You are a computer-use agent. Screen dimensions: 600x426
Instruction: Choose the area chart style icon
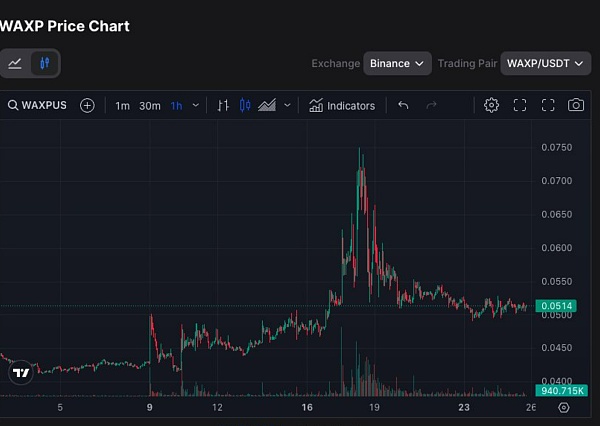[267, 105]
